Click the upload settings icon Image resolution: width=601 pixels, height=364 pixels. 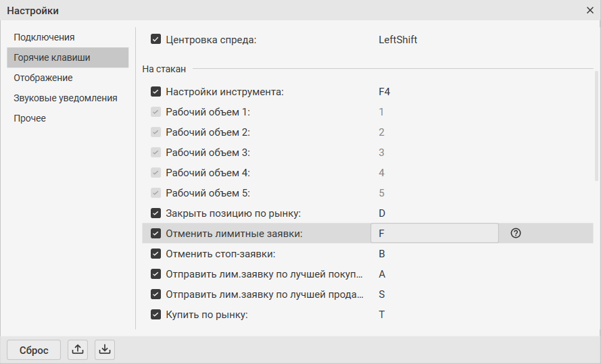tap(78, 349)
